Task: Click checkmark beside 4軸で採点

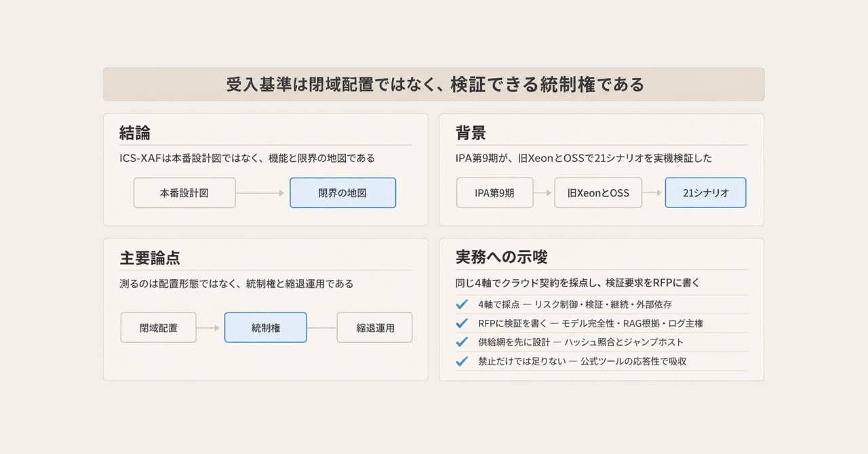Action: pyautogui.click(x=462, y=304)
